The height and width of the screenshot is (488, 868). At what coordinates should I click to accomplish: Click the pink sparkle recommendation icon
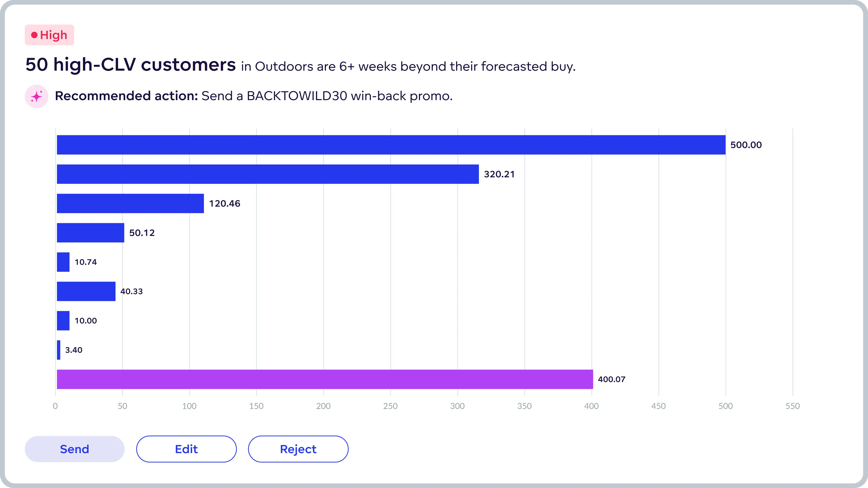[x=36, y=96]
